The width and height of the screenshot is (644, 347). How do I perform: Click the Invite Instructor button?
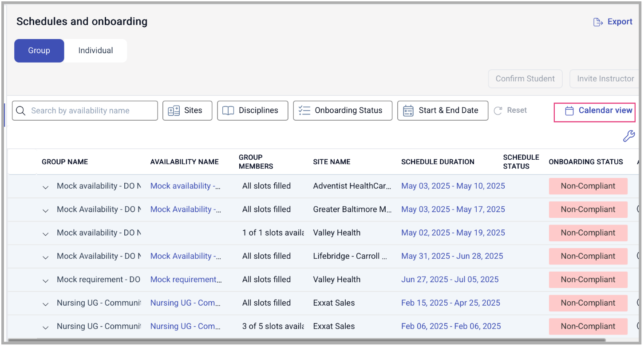point(605,79)
